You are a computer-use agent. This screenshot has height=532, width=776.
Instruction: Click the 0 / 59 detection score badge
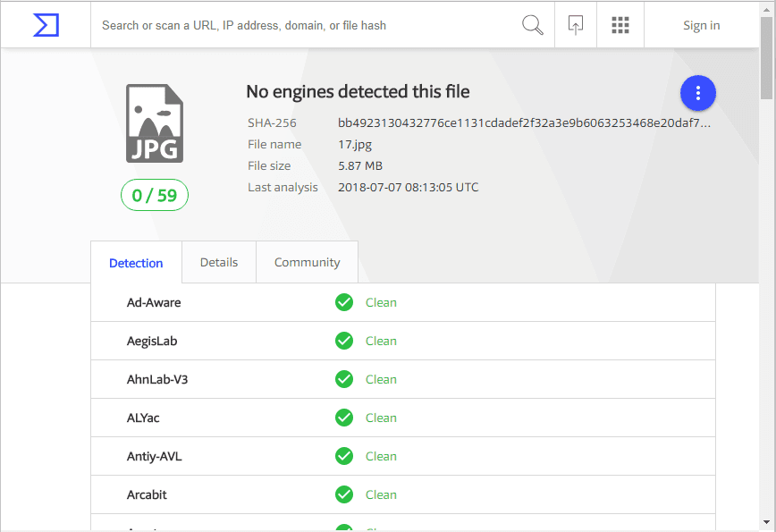point(155,195)
